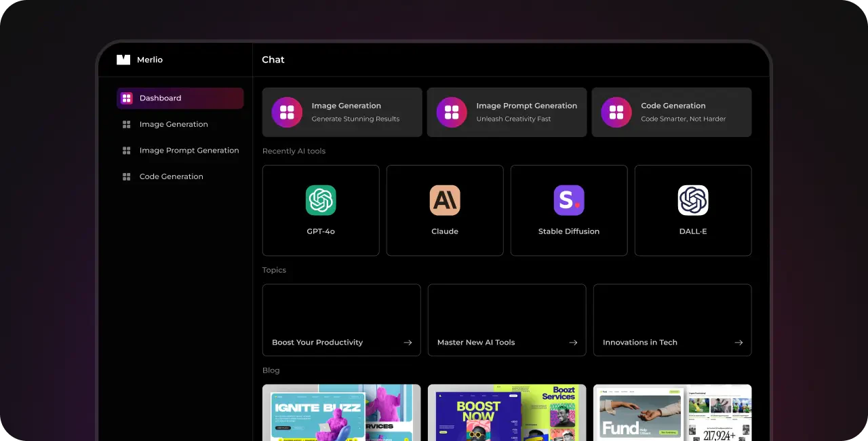Click the Merlio logo icon
The image size is (868, 441).
point(123,60)
